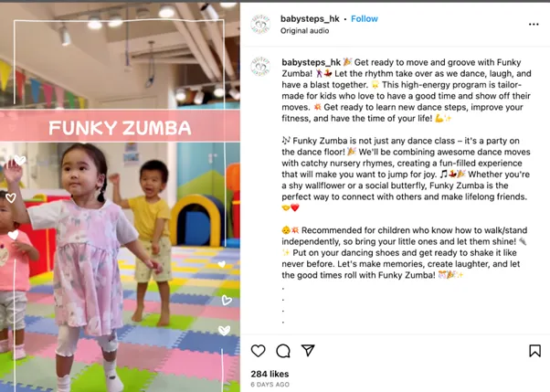View the 284 likes list
550x392 pixels.
270,374
